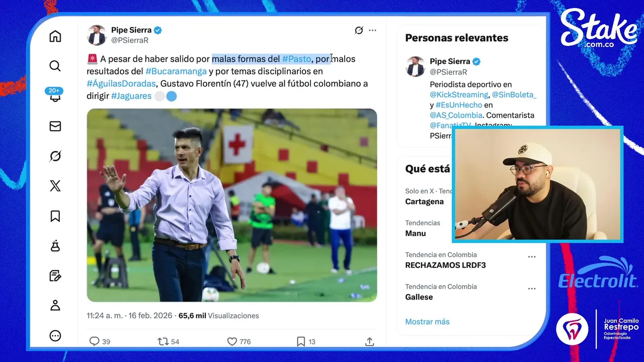Open options for RECHAZAMOS LRDF3 trend
Screen dimensions: 644x362
click(532, 257)
